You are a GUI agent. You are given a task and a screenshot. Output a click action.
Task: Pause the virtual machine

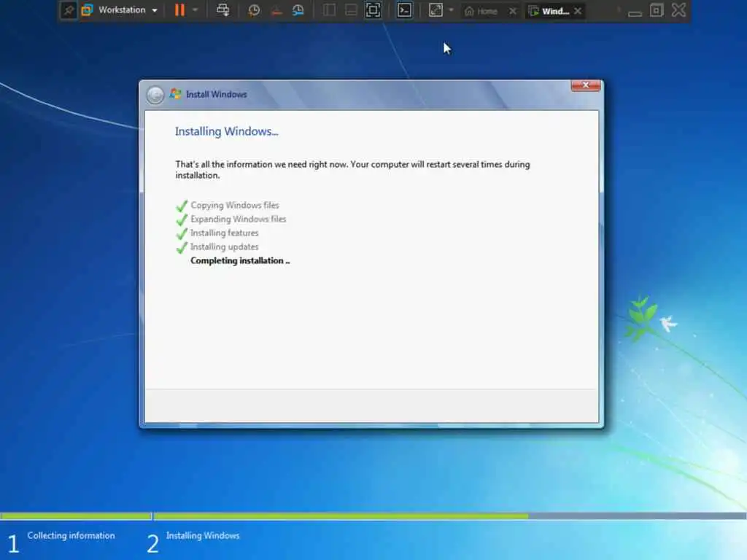point(179,10)
